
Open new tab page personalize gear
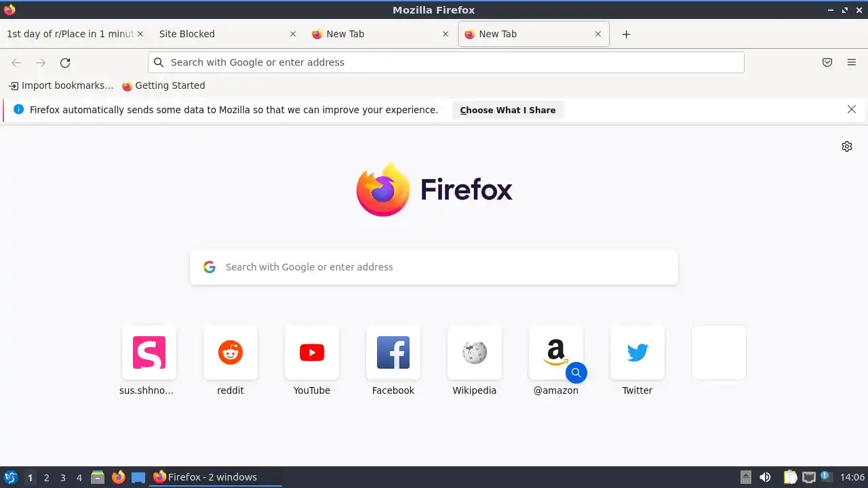point(847,146)
